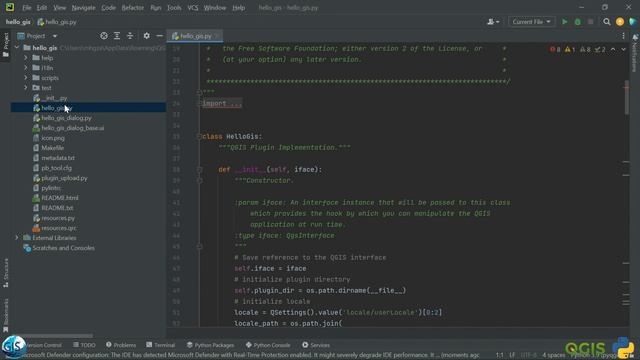Open the Terminal tool window
Viewport: 640px width, 360px height.
point(160,345)
